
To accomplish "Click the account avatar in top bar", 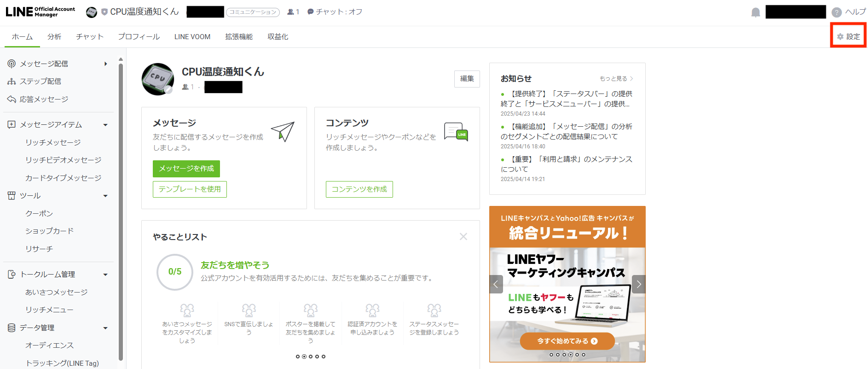I will coord(92,12).
